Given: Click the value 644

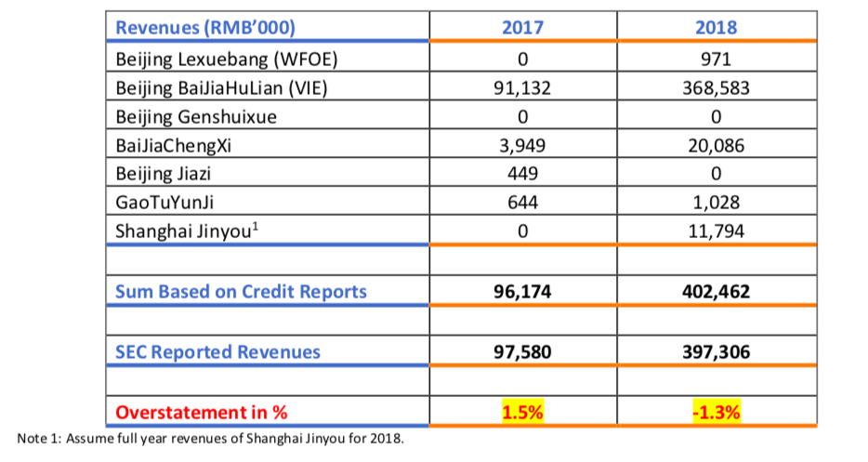Looking at the screenshot, I should click(522, 203).
